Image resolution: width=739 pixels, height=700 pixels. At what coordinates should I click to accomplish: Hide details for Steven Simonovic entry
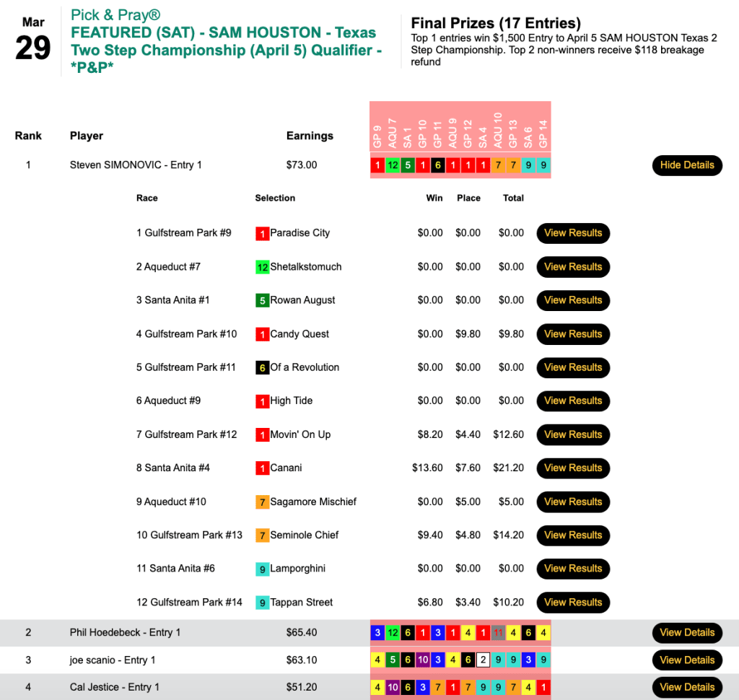point(686,165)
